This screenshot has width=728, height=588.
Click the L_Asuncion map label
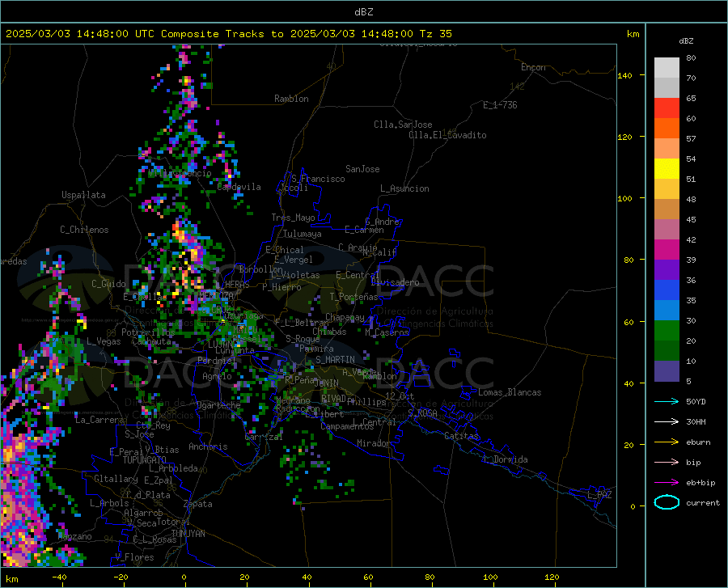point(404,188)
